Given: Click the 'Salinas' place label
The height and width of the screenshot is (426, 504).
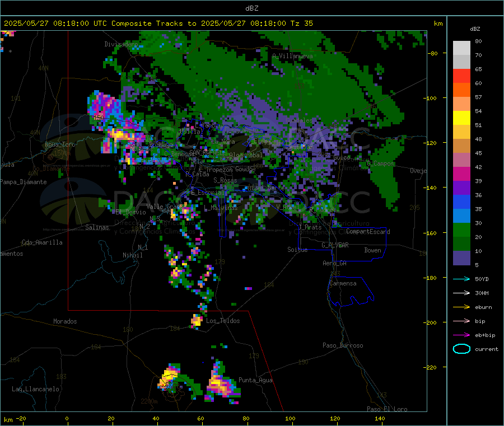Looking at the screenshot, I should [x=97, y=227].
